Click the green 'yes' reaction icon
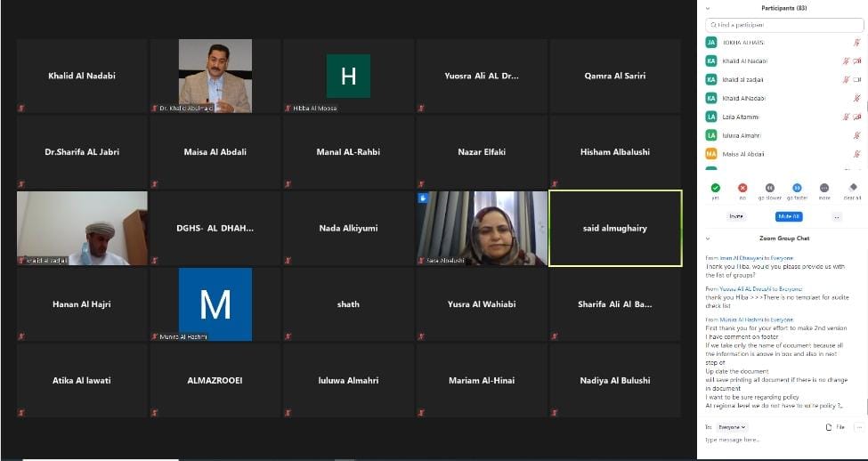Viewport: 868px width, 461px height. click(716, 188)
